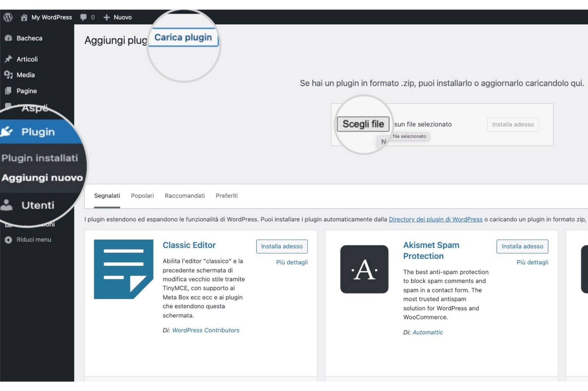Image resolution: width=588 pixels, height=391 pixels.
Task: Open the Akismet Spam Protection title link
Action: coord(431,250)
